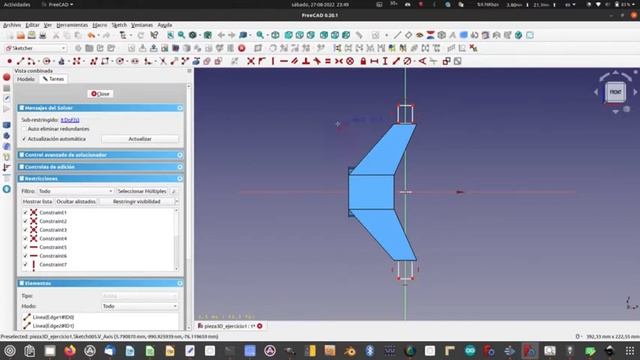Select the Trim edge tool
This screenshot has width=640, height=360.
163,61
